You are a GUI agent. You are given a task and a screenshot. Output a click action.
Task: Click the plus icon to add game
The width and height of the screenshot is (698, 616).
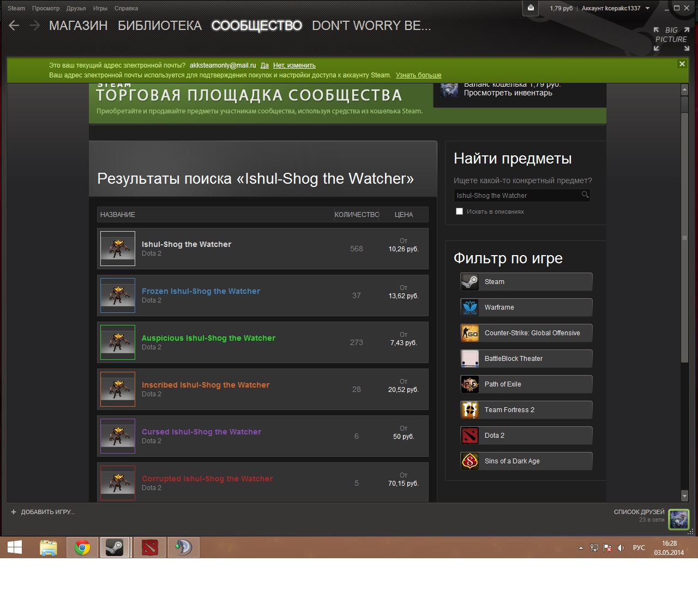tap(14, 512)
